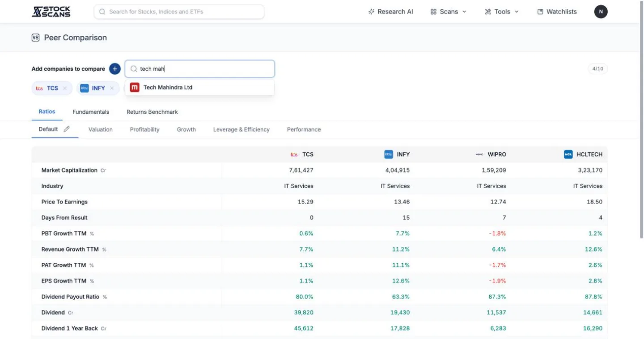
Task: Switch to the Fundamentals tab
Action: 91,112
